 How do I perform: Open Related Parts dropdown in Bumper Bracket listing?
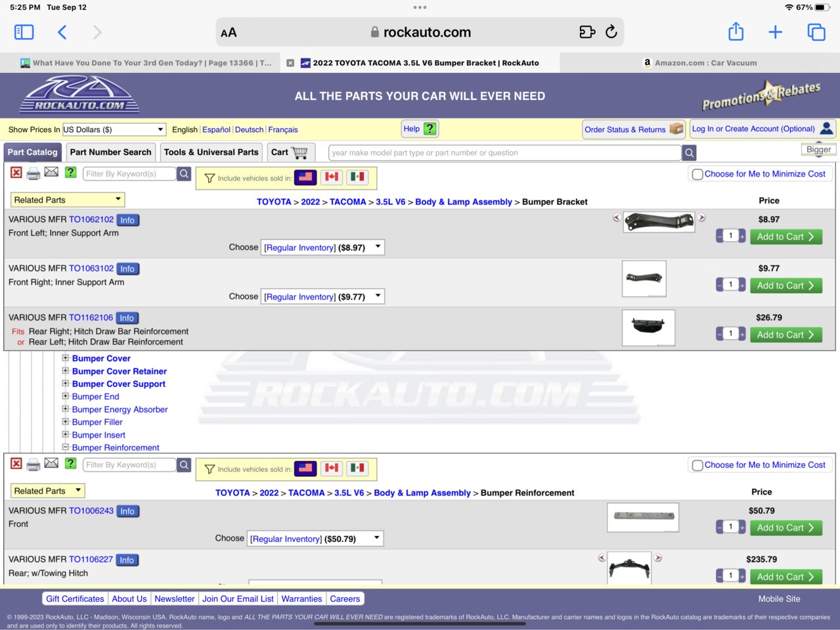click(x=67, y=200)
